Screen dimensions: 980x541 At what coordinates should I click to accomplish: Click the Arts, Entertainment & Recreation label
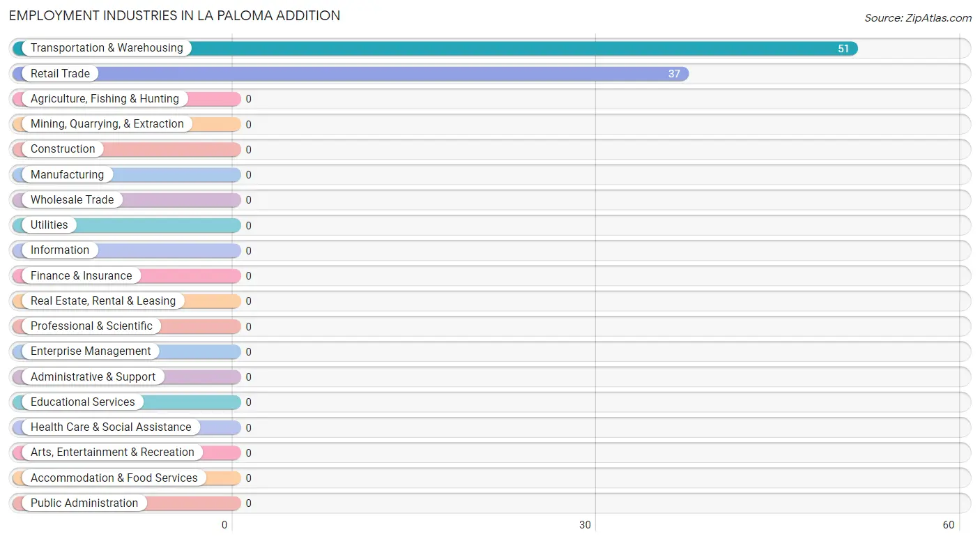click(112, 452)
